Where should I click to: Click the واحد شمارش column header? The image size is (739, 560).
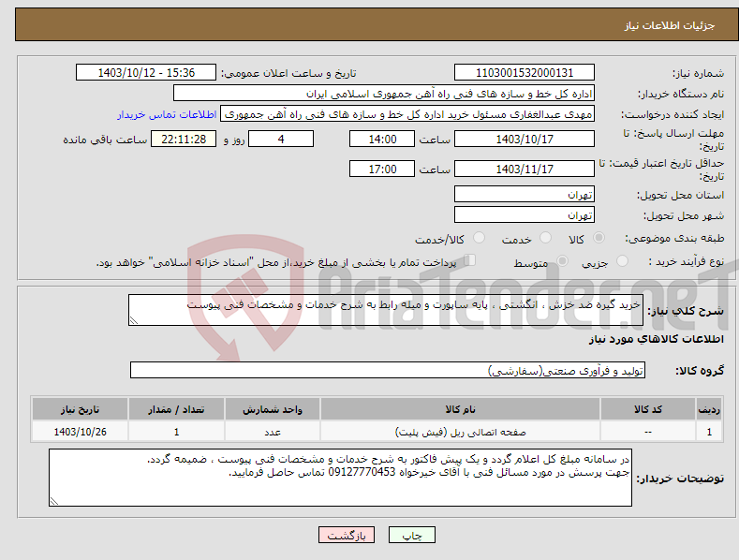tap(273, 409)
